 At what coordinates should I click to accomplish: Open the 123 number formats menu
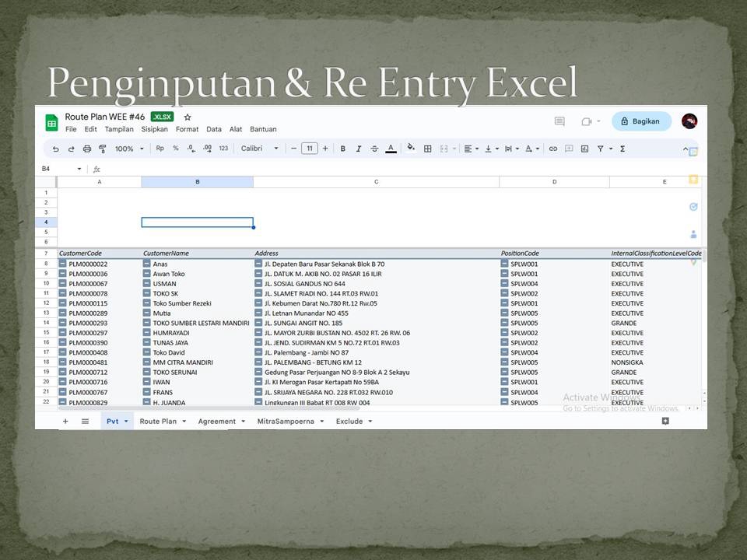[223, 149]
